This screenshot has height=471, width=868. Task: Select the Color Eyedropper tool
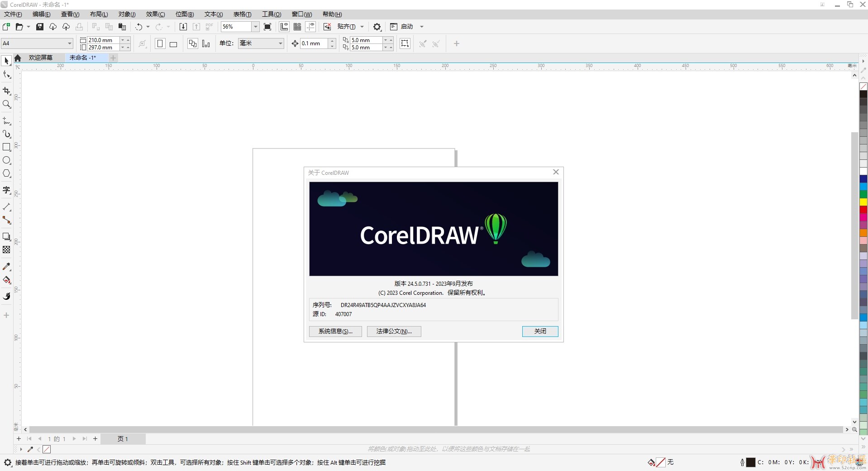pos(6,267)
